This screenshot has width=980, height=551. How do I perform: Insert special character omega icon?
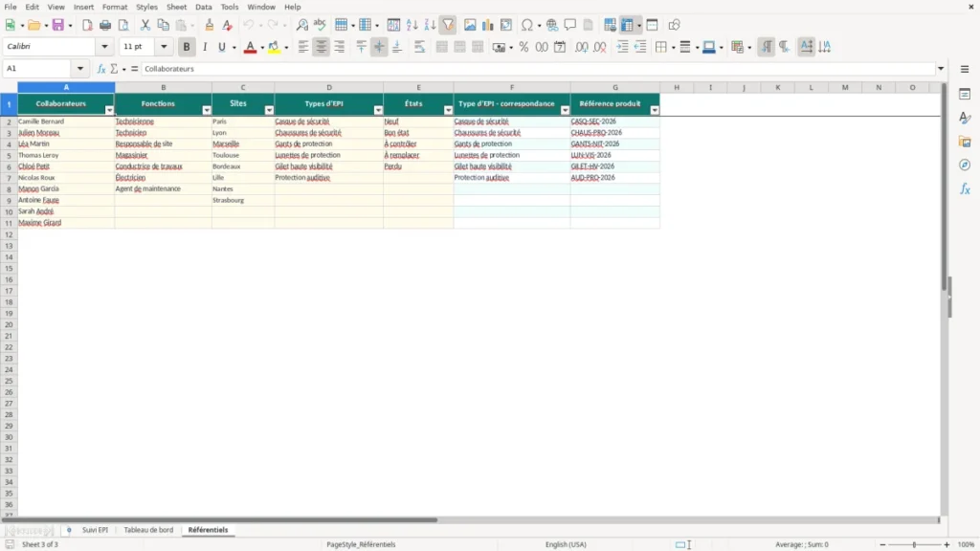[x=527, y=25]
